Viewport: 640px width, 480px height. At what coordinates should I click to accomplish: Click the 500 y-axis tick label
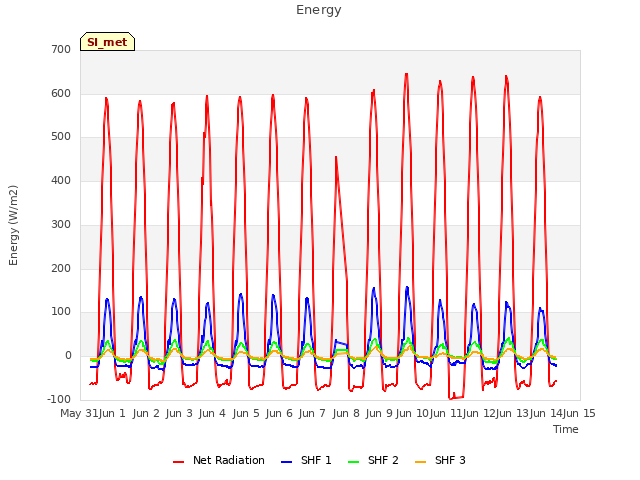[x=61, y=137]
